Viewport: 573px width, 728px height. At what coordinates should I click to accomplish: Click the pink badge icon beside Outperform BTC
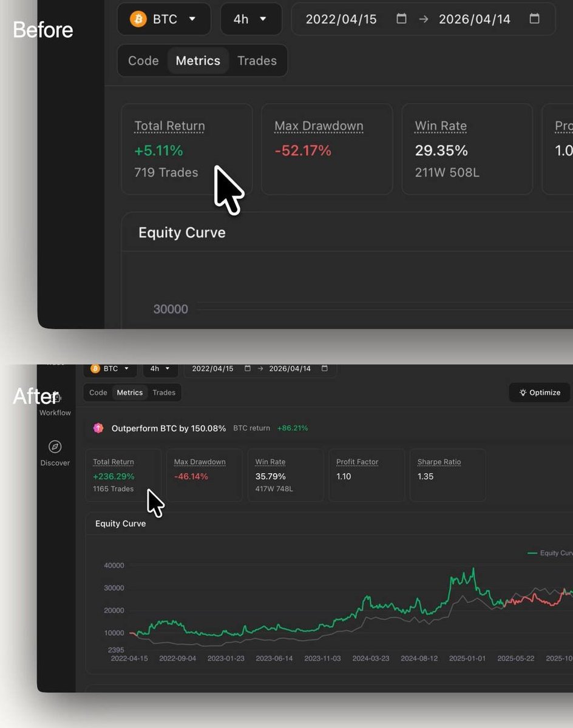tap(98, 428)
